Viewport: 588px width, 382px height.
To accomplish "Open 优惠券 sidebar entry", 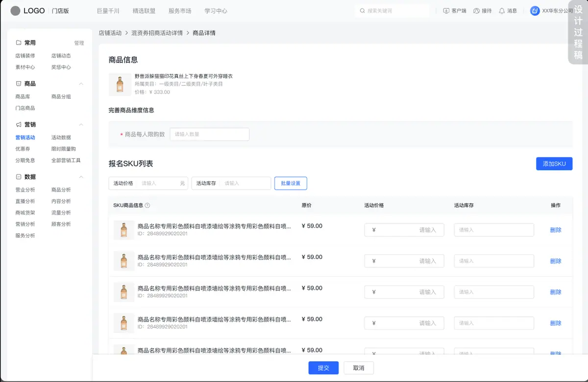I will coord(23,149).
